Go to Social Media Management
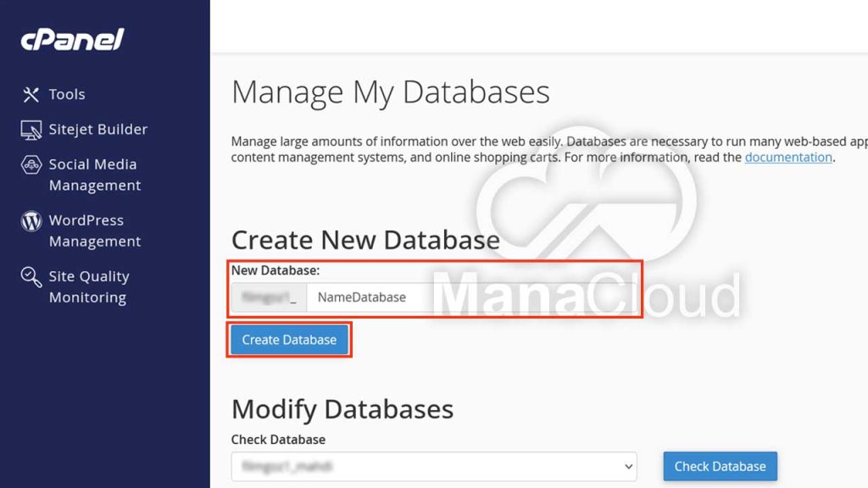 pyautogui.click(x=94, y=175)
